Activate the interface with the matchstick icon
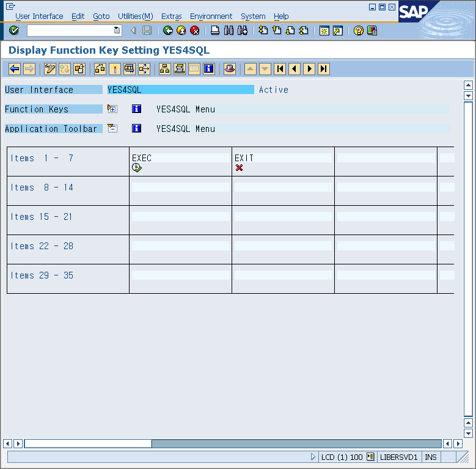476x469 pixels. [x=115, y=69]
